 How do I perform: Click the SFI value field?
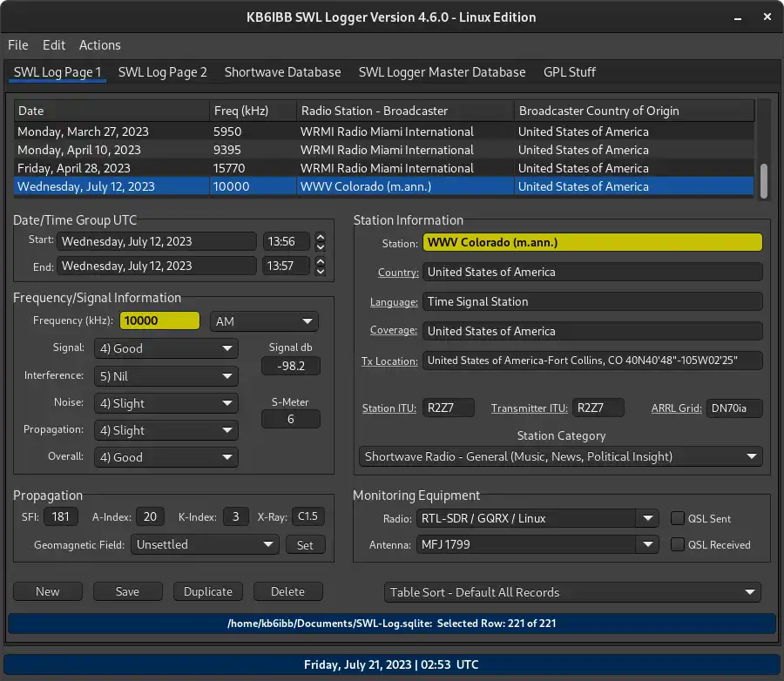click(x=60, y=516)
